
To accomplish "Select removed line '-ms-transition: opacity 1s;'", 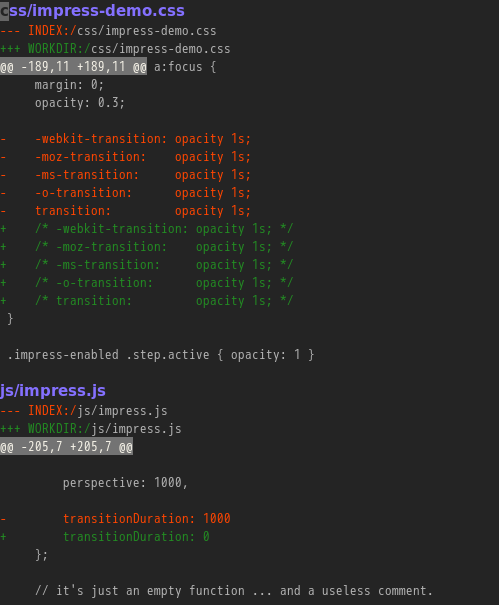I will point(126,175).
